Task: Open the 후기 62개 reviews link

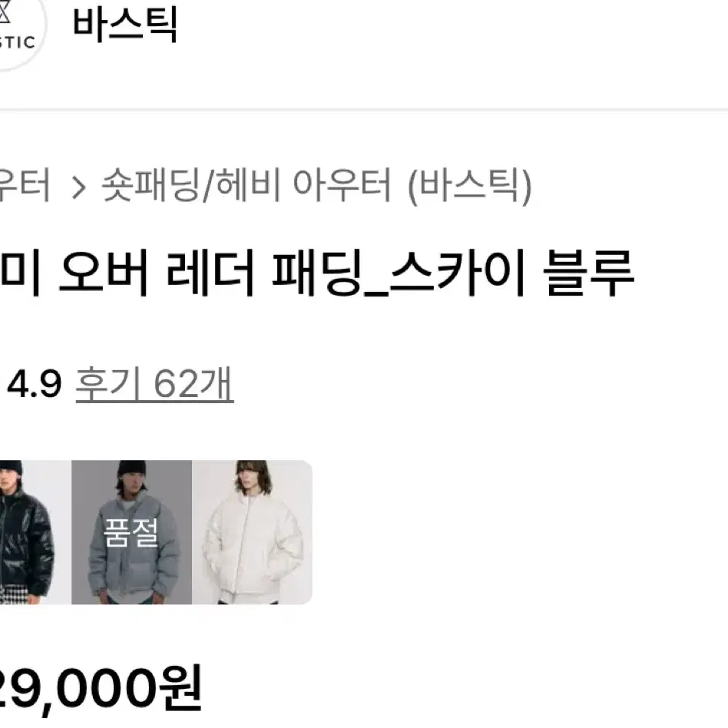Action: point(154,385)
